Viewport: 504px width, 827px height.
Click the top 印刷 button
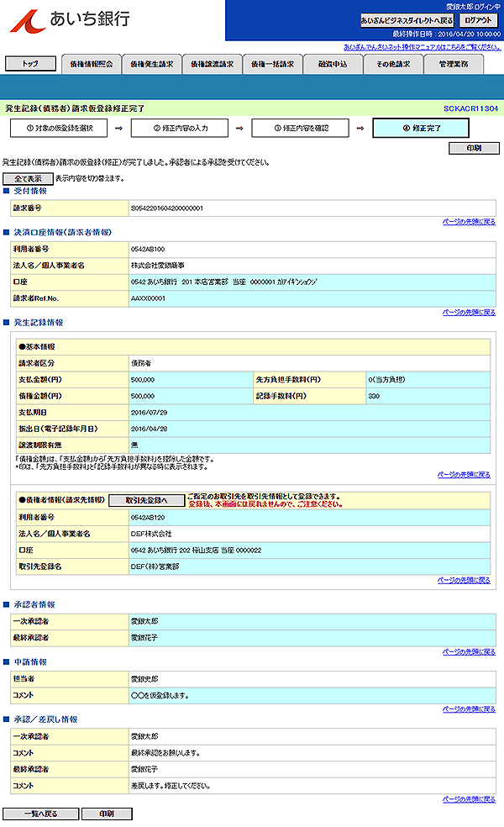pos(474,148)
